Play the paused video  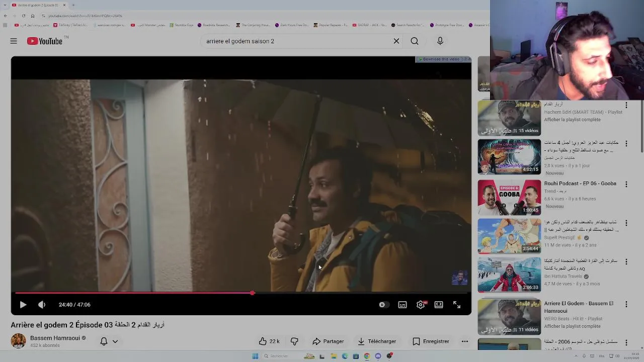click(x=23, y=305)
